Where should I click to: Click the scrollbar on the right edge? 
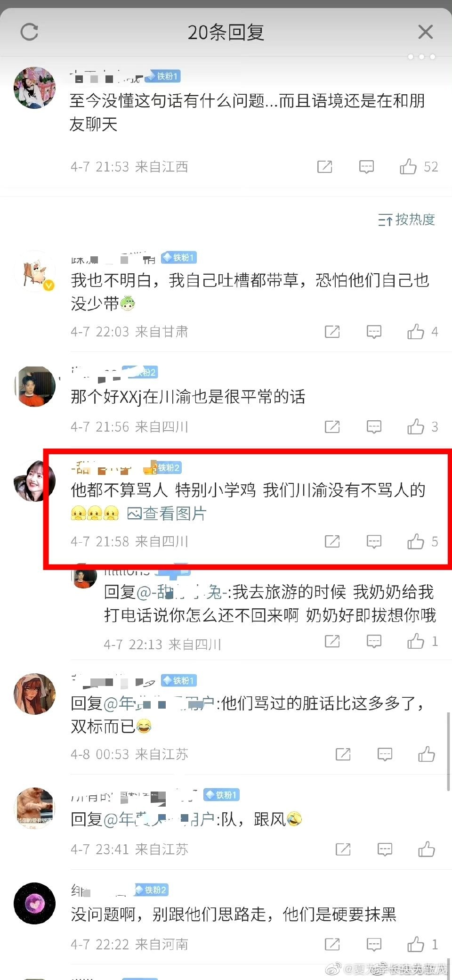448,751
